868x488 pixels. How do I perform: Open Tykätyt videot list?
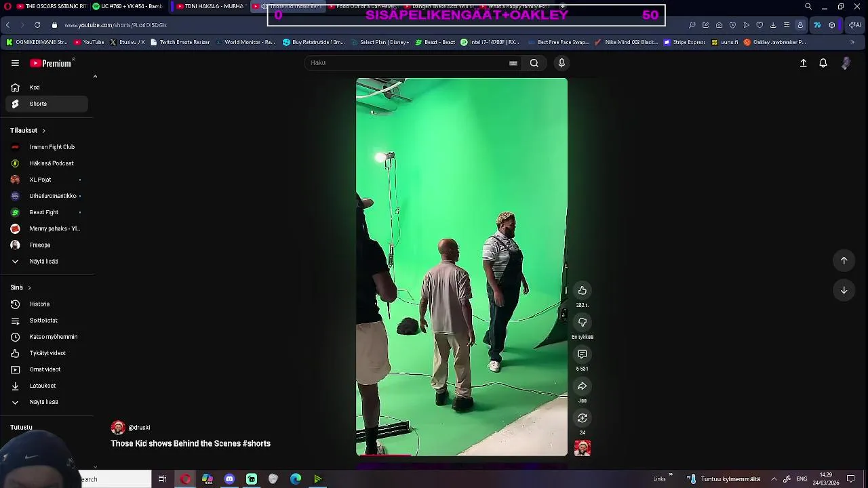[x=47, y=353]
